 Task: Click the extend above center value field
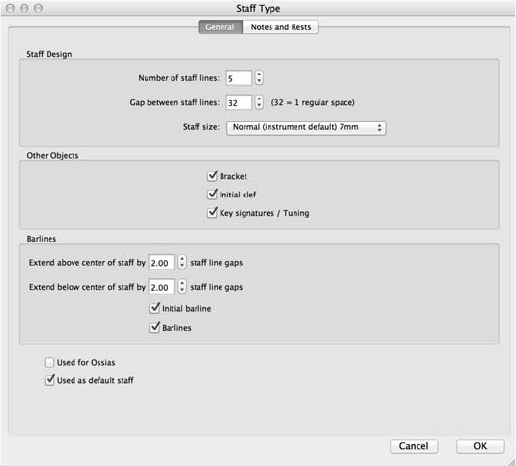click(162, 263)
